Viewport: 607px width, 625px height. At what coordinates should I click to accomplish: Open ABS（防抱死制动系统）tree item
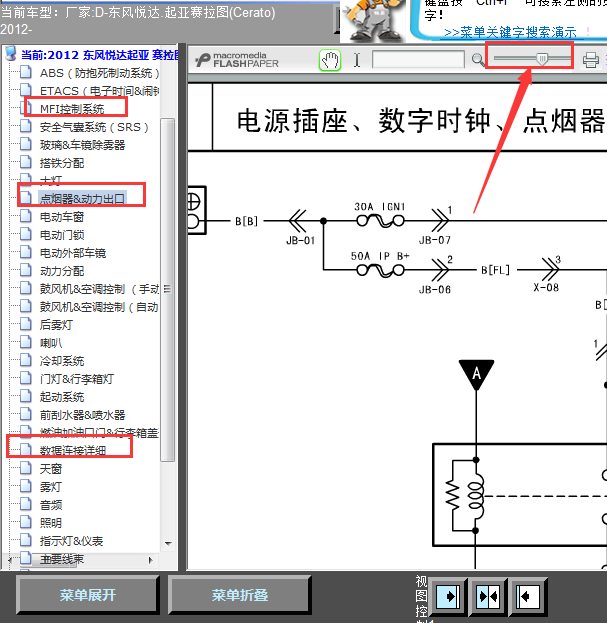100,73
